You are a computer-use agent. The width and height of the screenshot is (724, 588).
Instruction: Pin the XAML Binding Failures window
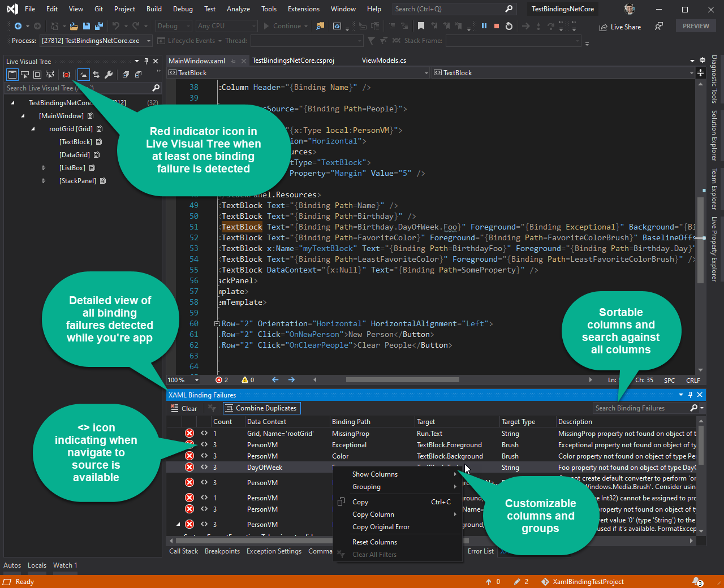[x=689, y=395]
